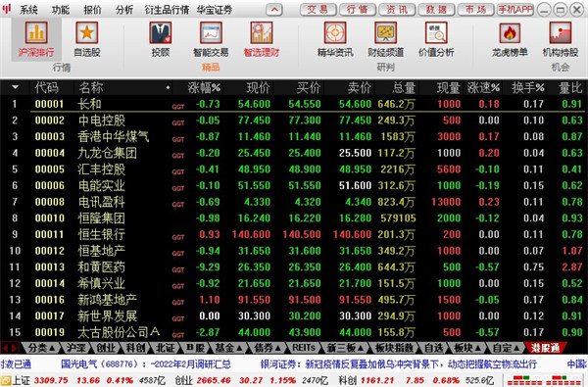Launch the 智能交易 icon
The image size is (588, 387).
(211, 33)
